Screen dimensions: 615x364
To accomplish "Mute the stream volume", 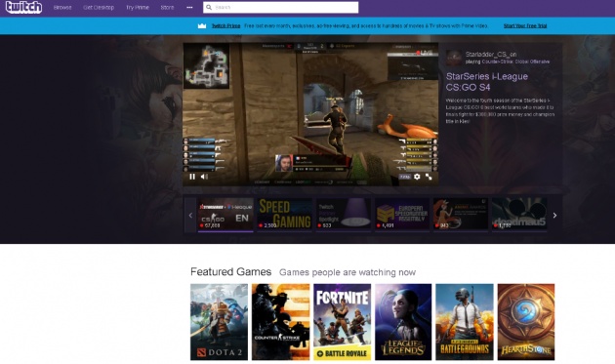I will point(204,177).
